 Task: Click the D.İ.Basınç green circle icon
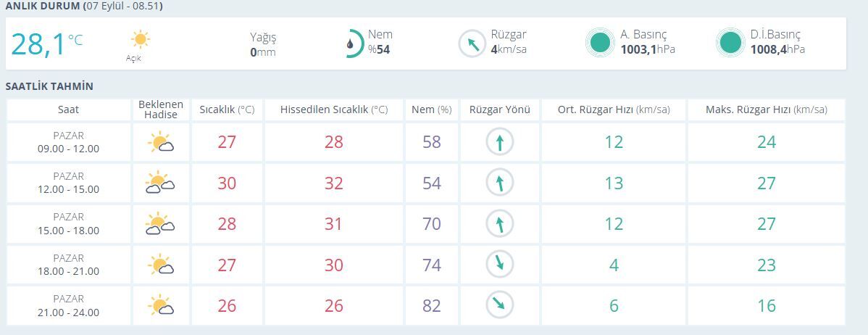(730, 43)
